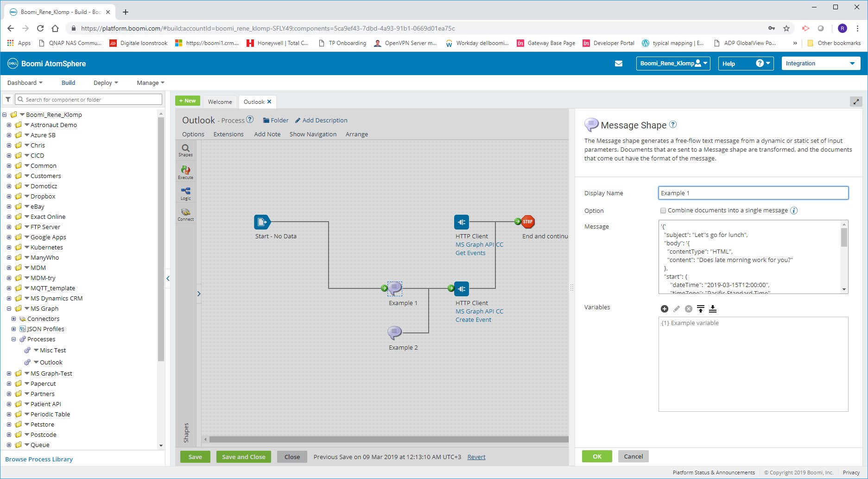Click the Stop shape on canvas

pyautogui.click(x=527, y=222)
